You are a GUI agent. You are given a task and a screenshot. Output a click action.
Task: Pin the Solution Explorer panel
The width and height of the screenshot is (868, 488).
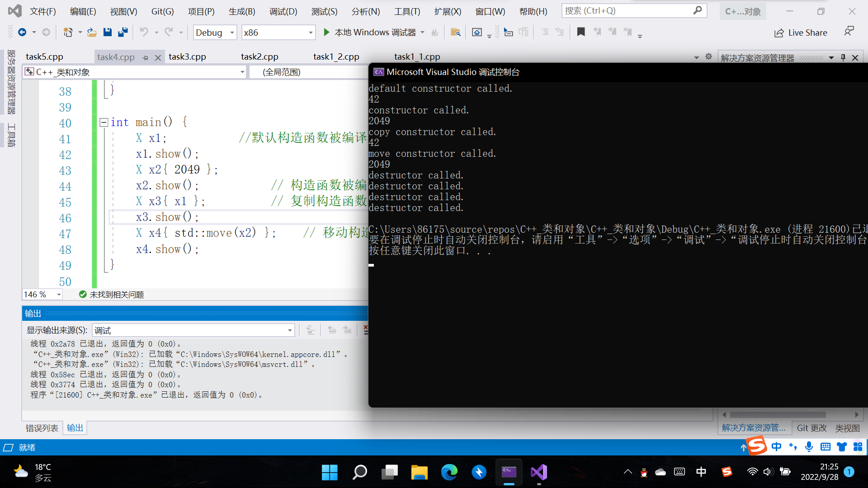click(843, 57)
